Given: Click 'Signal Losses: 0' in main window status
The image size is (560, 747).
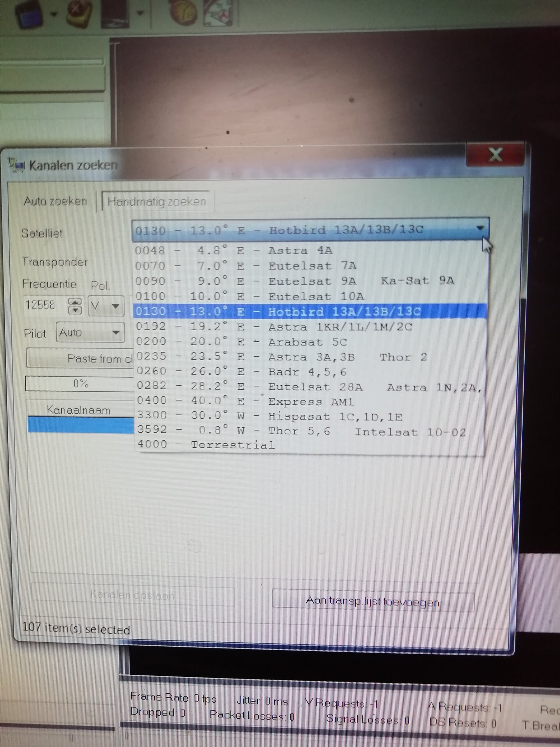Looking at the screenshot, I should pyautogui.click(x=368, y=719).
